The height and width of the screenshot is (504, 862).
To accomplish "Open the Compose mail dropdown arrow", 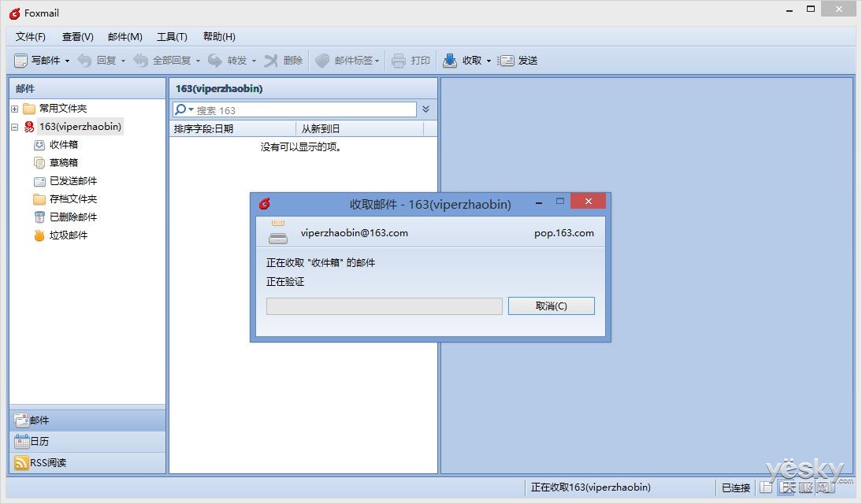I will (67, 61).
